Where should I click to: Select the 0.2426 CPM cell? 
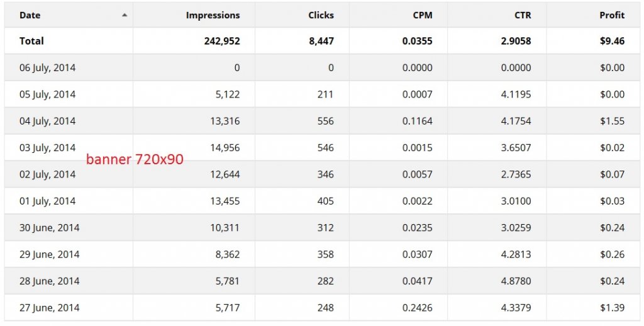click(418, 308)
